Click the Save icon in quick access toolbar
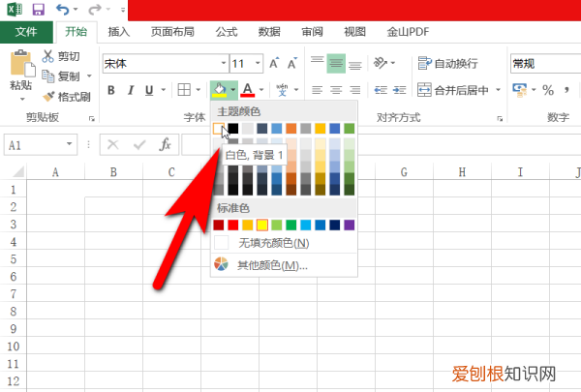Viewport: 581px width, 392px height. (x=38, y=10)
